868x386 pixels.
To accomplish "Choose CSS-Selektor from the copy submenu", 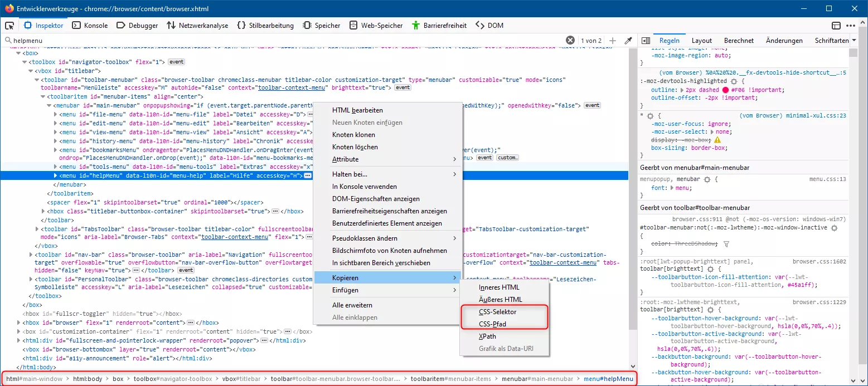I will 497,312.
